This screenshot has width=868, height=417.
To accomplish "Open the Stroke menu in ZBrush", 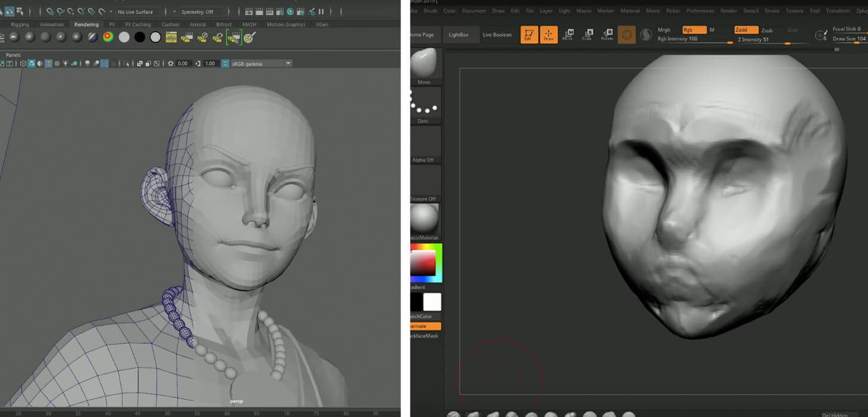I will [x=773, y=11].
